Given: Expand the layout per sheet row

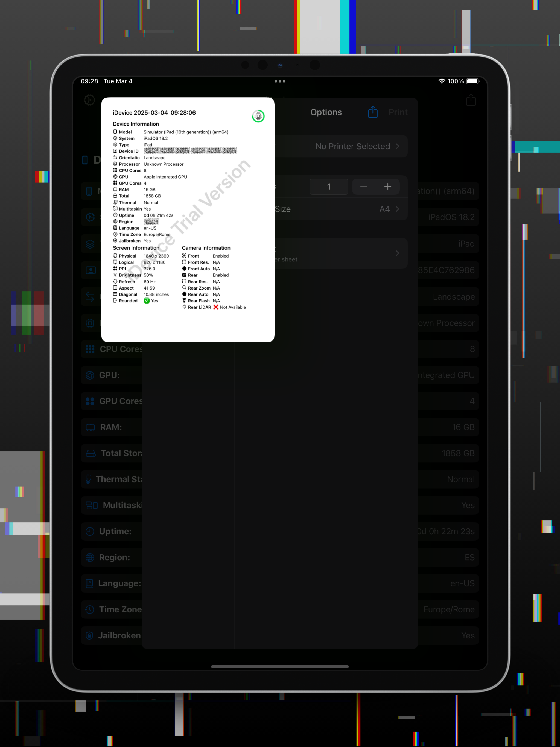Looking at the screenshot, I should coord(341,253).
